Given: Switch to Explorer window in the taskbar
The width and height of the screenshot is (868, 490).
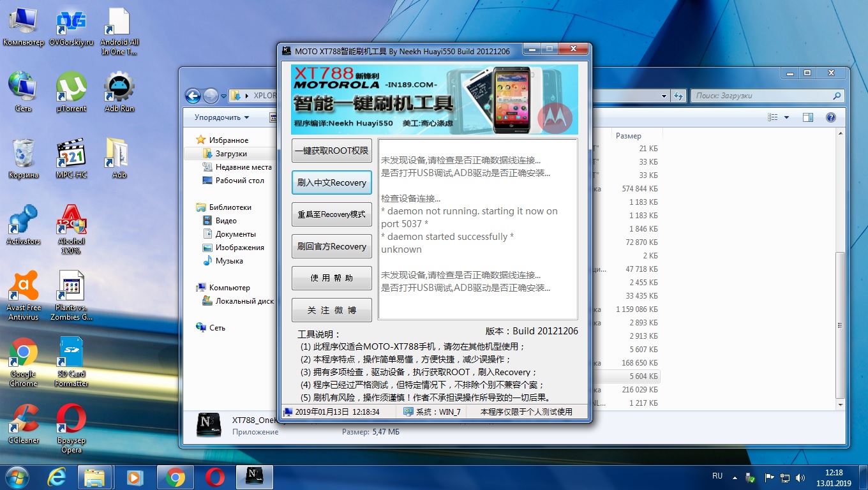Looking at the screenshot, I should (94, 477).
